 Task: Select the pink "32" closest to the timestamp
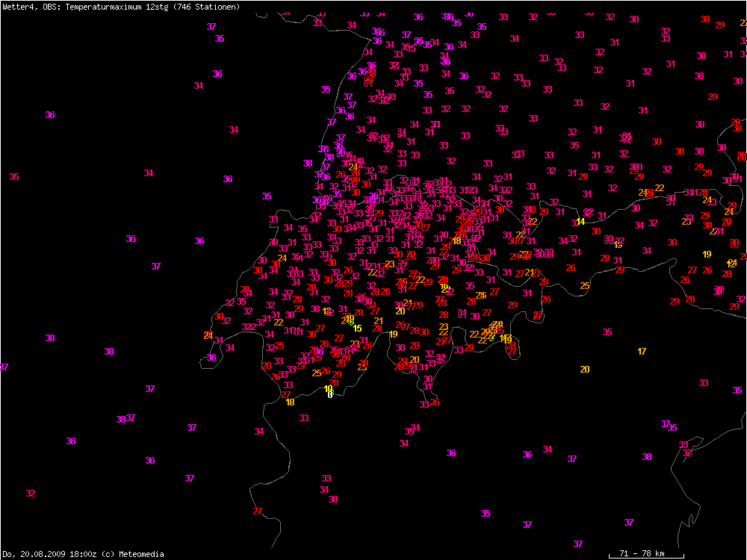pyautogui.click(x=31, y=493)
